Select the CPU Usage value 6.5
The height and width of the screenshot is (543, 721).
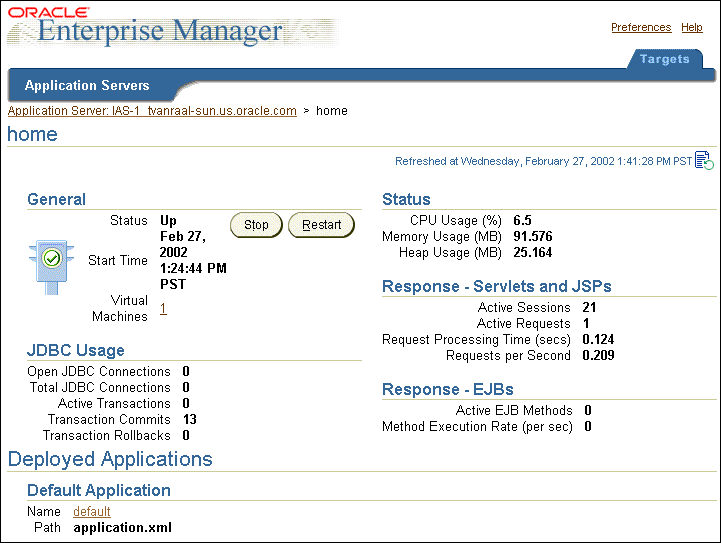click(x=522, y=220)
